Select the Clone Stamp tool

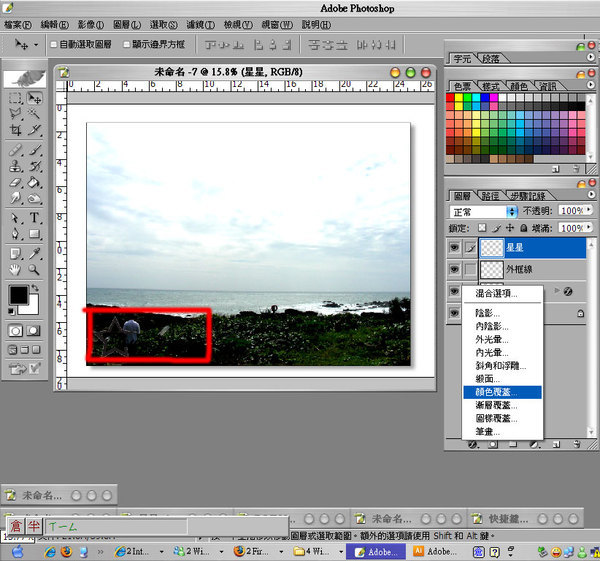pyautogui.click(x=15, y=166)
